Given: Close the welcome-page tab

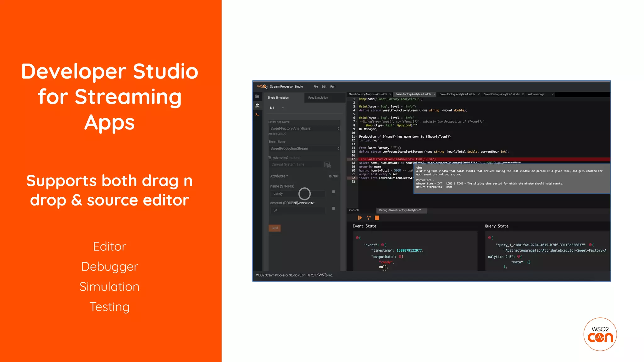Looking at the screenshot, I should (x=552, y=94).
